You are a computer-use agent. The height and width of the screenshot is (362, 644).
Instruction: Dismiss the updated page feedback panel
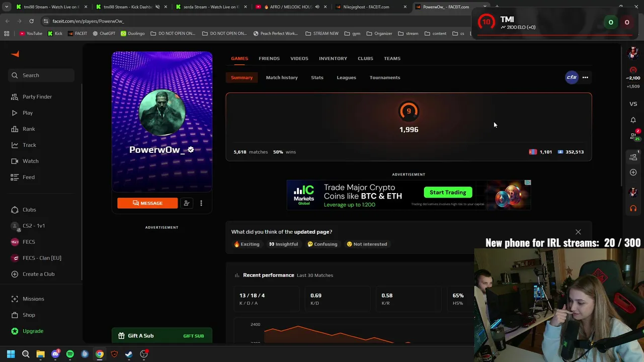578,232
